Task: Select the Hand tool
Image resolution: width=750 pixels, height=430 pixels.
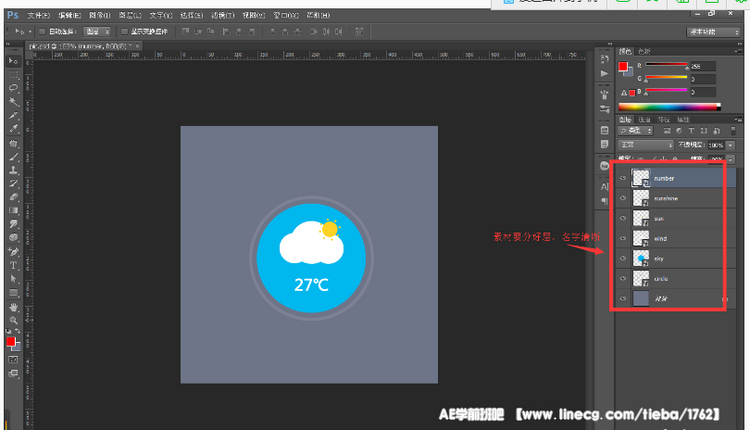Action: pos(13,306)
